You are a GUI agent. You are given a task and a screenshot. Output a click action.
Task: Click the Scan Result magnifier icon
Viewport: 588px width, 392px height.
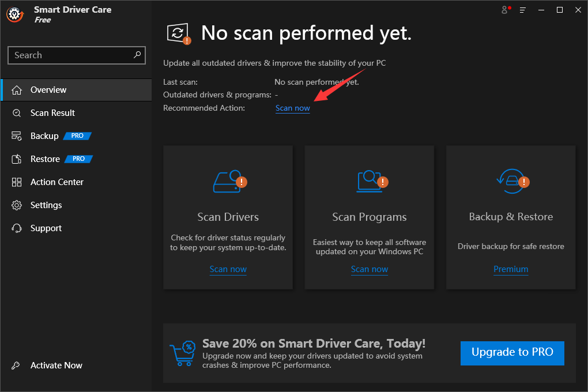point(16,112)
